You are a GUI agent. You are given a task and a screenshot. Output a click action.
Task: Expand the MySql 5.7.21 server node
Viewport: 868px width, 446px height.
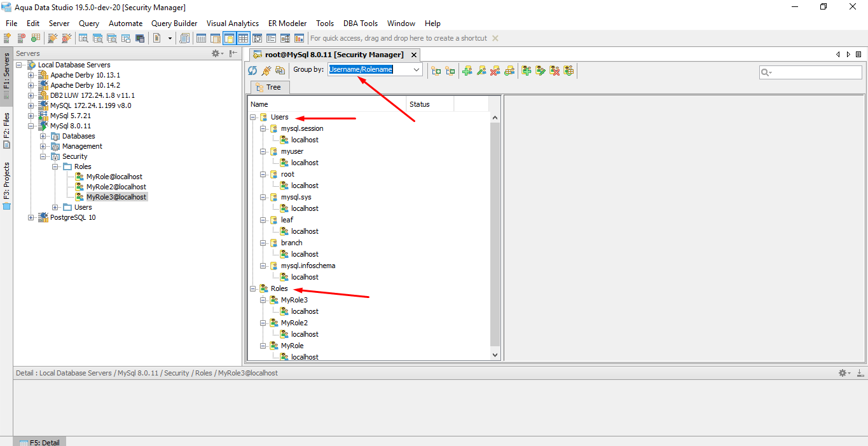(x=31, y=116)
